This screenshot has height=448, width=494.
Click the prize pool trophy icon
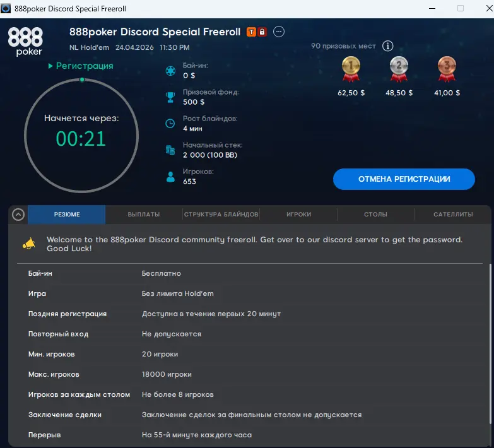point(170,97)
